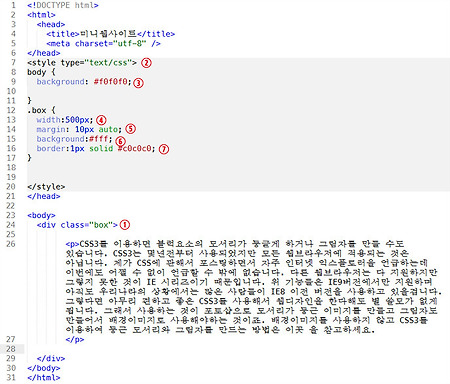Click highlighted line number 28 in the gutter
Viewport: 450px width, 384px height.
[x=11, y=349]
